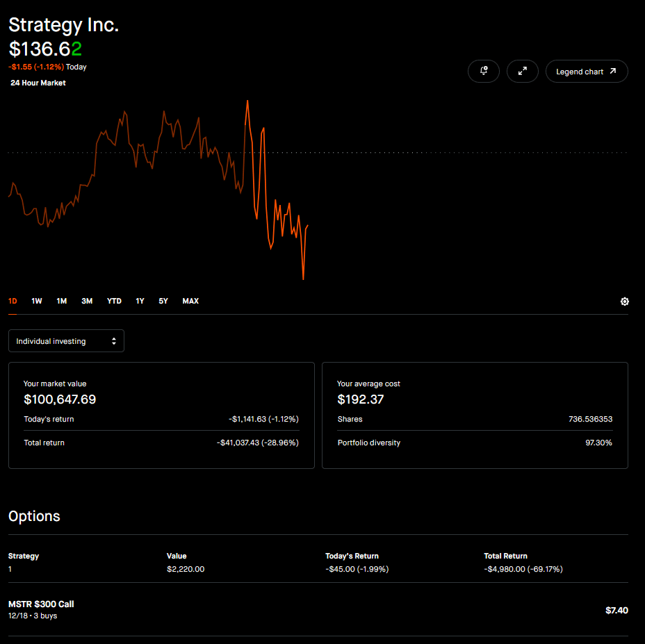Show MAX price history

190,301
